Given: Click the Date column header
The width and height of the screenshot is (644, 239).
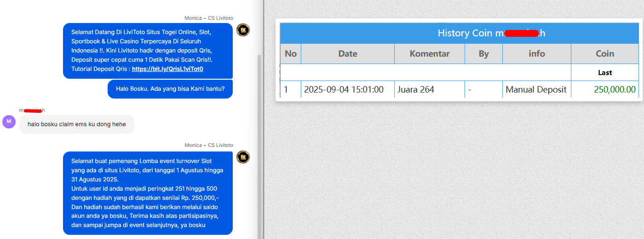Looking at the screenshot, I should (x=348, y=54).
